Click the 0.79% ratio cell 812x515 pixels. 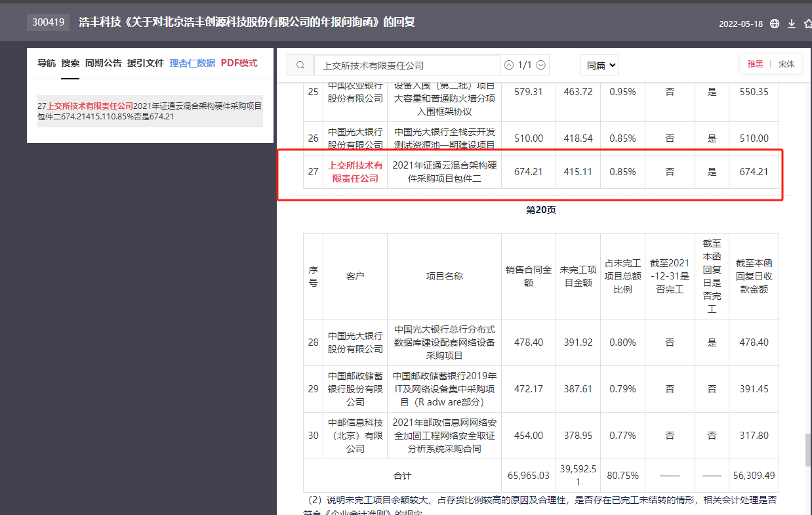click(622, 389)
